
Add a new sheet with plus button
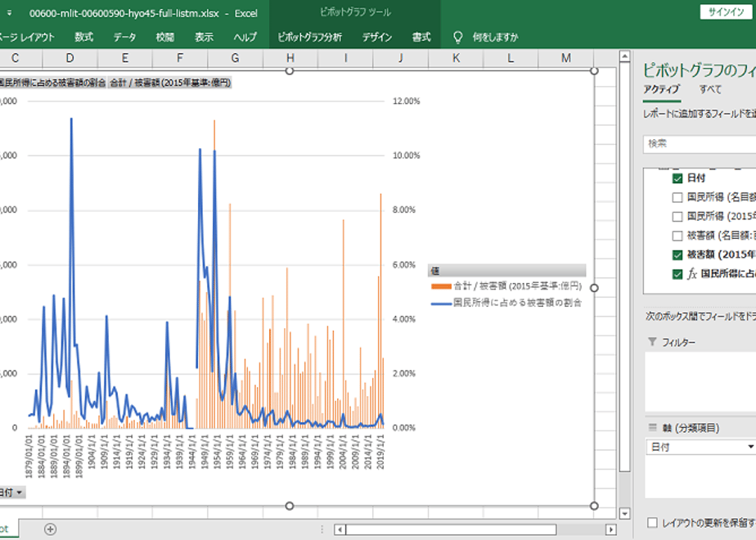click(50, 529)
